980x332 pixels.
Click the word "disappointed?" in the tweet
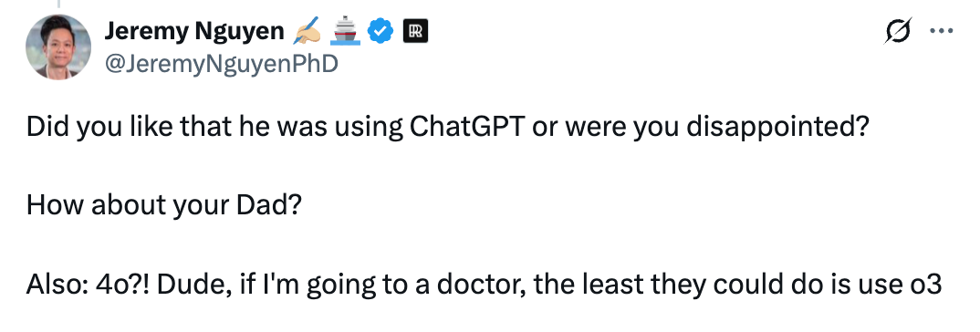pyautogui.click(x=778, y=129)
